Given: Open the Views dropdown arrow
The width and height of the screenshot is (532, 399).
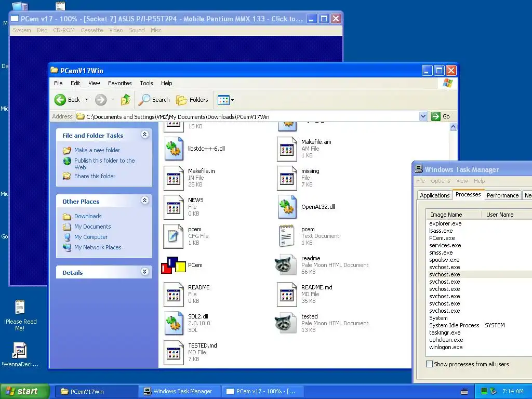Looking at the screenshot, I should [232, 100].
